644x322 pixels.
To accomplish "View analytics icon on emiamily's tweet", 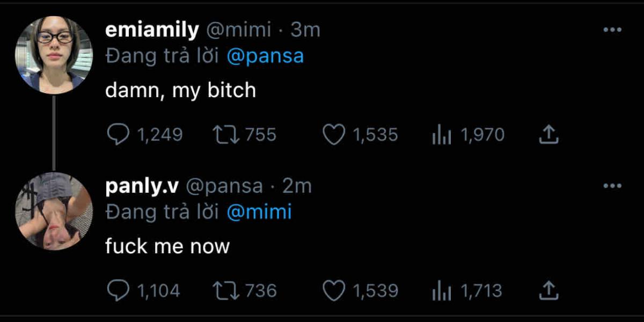I will [440, 135].
